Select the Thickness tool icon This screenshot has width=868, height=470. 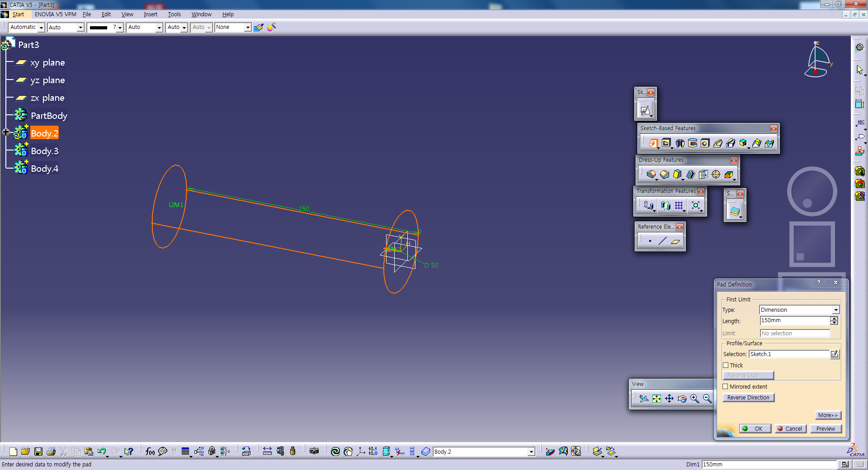coord(703,174)
